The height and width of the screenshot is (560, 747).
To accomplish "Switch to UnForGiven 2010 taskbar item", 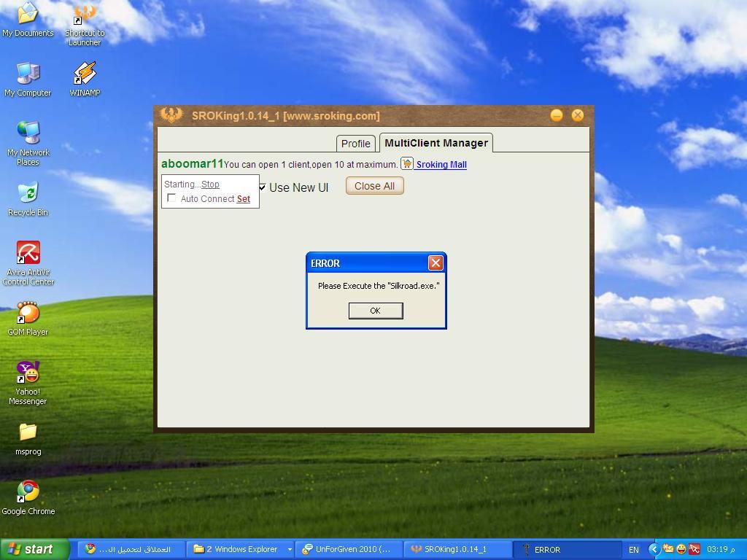I will 349,549.
